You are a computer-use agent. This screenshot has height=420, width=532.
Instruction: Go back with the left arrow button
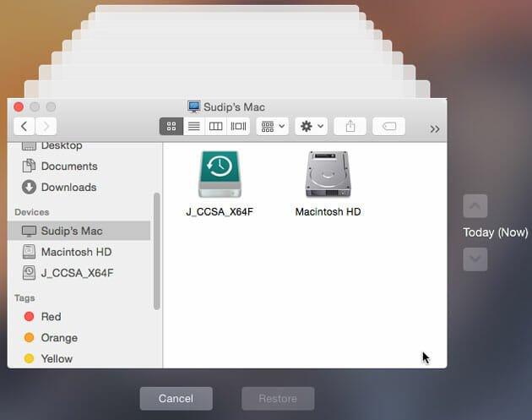[x=24, y=126]
